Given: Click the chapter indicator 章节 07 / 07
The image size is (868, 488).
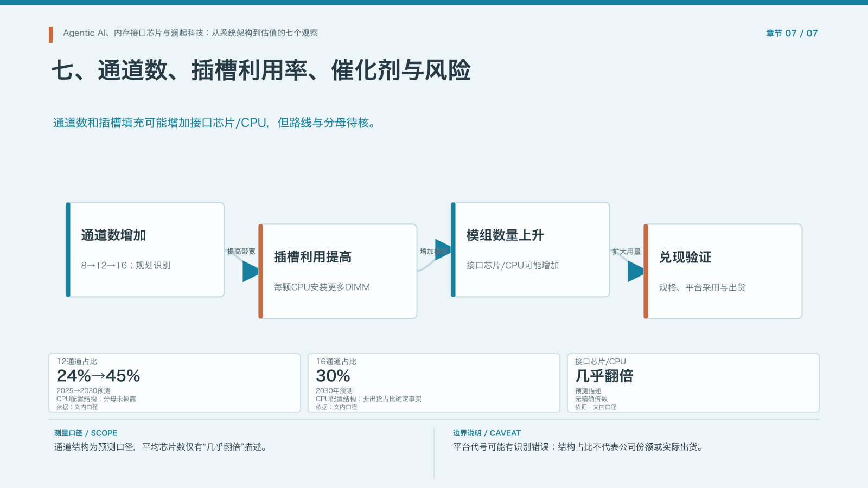Looking at the screenshot, I should click(x=792, y=33).
